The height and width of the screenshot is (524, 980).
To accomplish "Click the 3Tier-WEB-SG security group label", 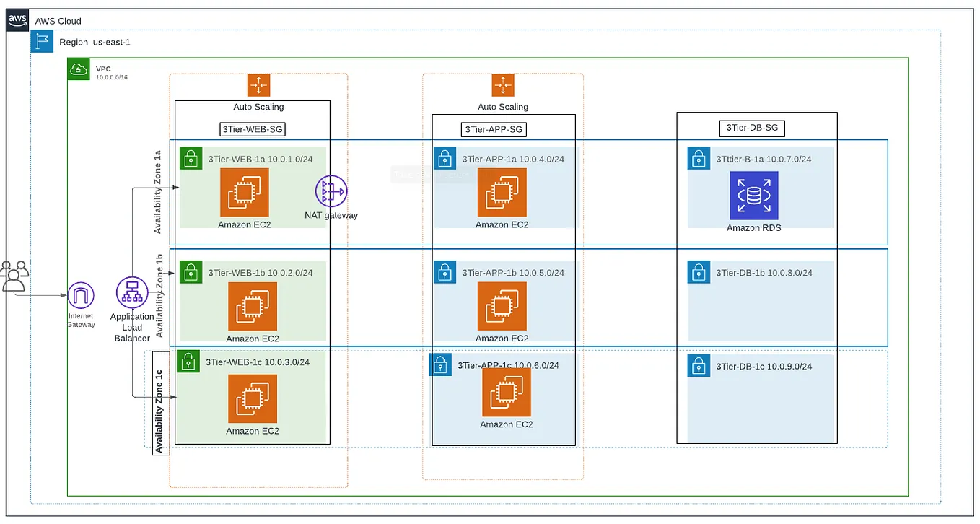I will pyautogui.click(x=252, y=128).
